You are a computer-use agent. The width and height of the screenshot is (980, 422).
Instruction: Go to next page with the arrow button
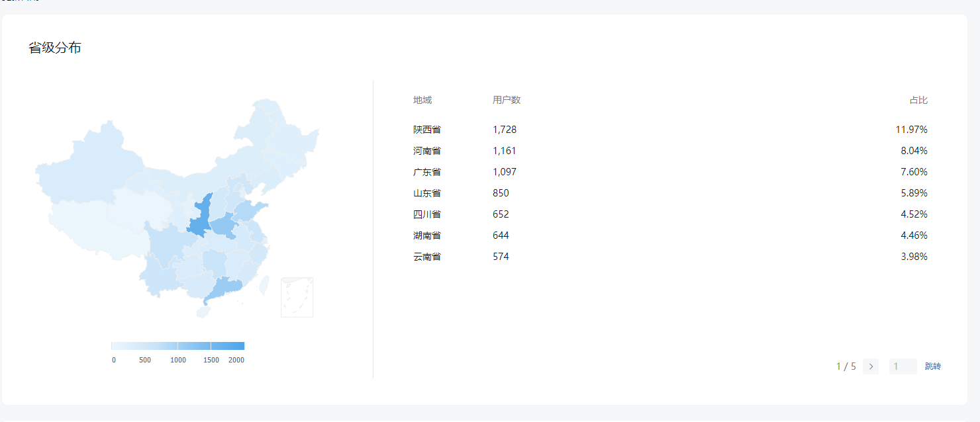coord(871,366)
